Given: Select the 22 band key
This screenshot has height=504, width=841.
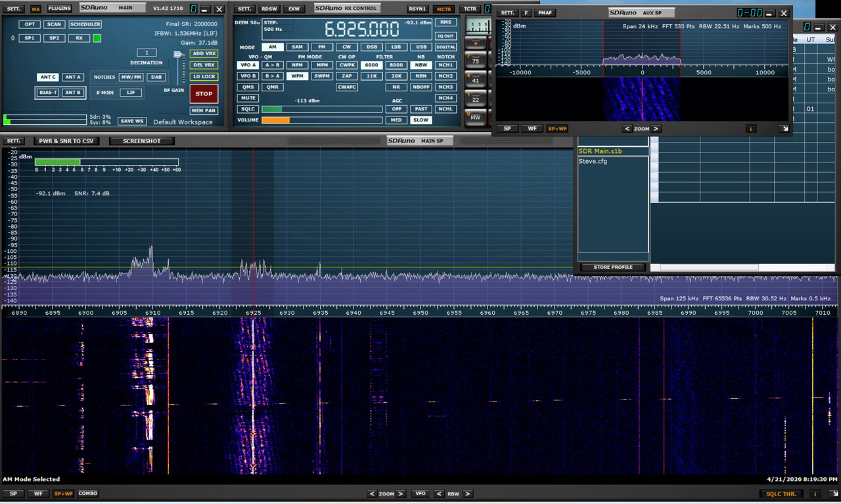Looking at the screenshot, I should point(476,99).
